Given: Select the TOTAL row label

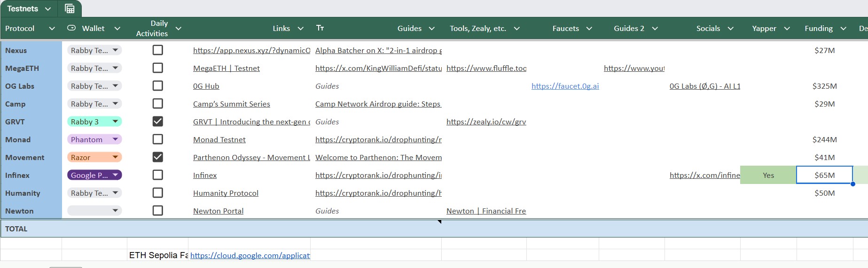Looking at the screenshot, I should [x=16, y=229].
